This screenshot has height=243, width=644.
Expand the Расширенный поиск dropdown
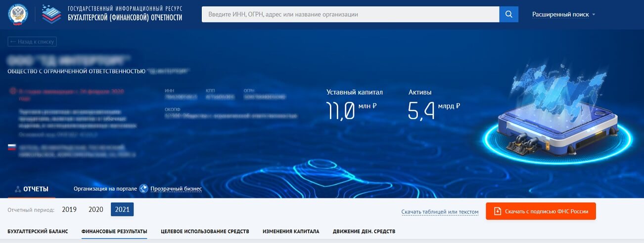[563, 14]
